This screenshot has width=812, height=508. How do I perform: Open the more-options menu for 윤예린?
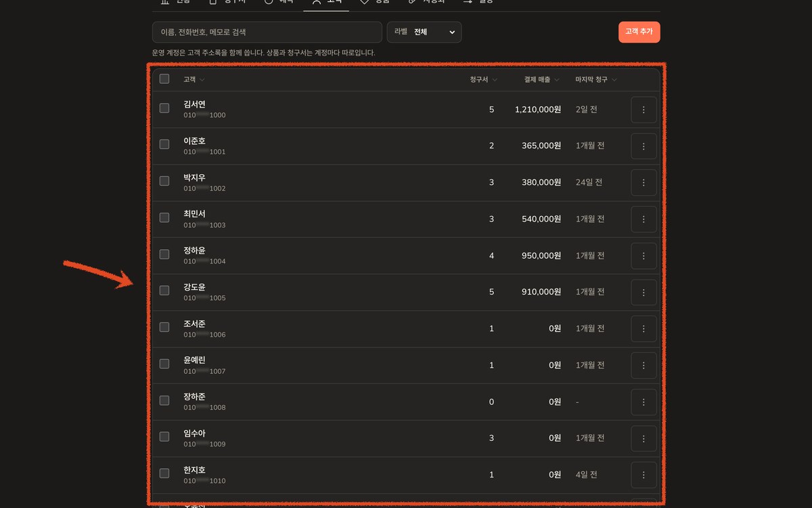(x=644, y=365)
